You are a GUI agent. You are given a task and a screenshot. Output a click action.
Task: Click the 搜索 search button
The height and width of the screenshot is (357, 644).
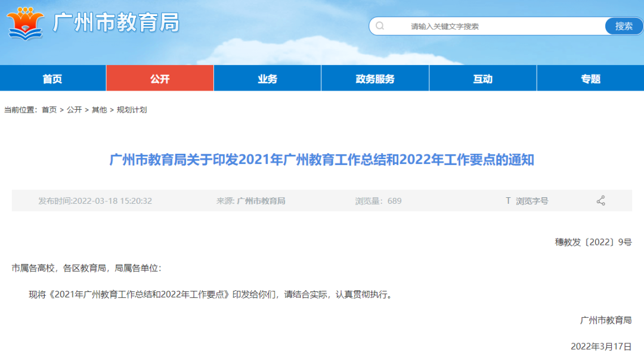tap(624, 26)
